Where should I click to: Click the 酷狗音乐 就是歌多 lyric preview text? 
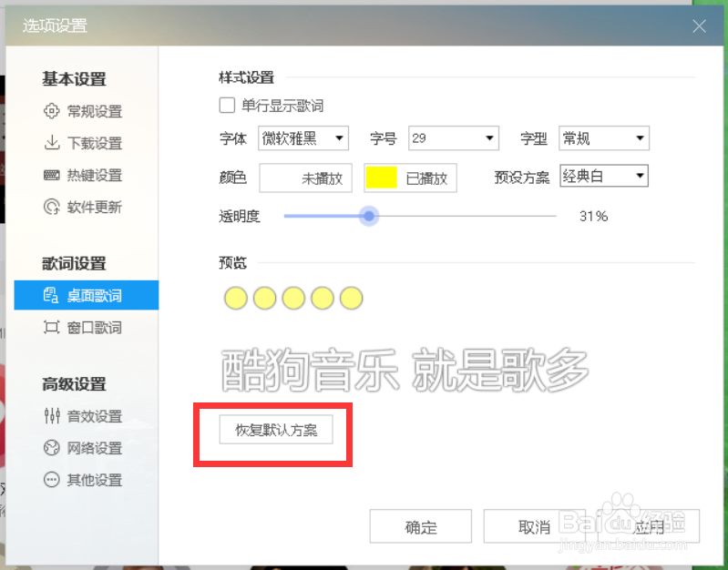[405, 370]
